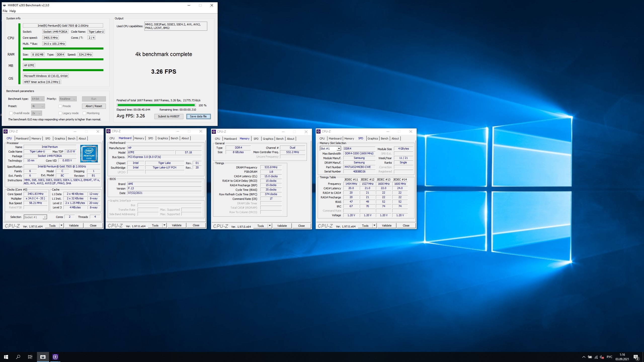The height and width of the screenshot is (362, 644).
Task: Expand Tools arrow in the CPU tab window
Action: point(61,225)
